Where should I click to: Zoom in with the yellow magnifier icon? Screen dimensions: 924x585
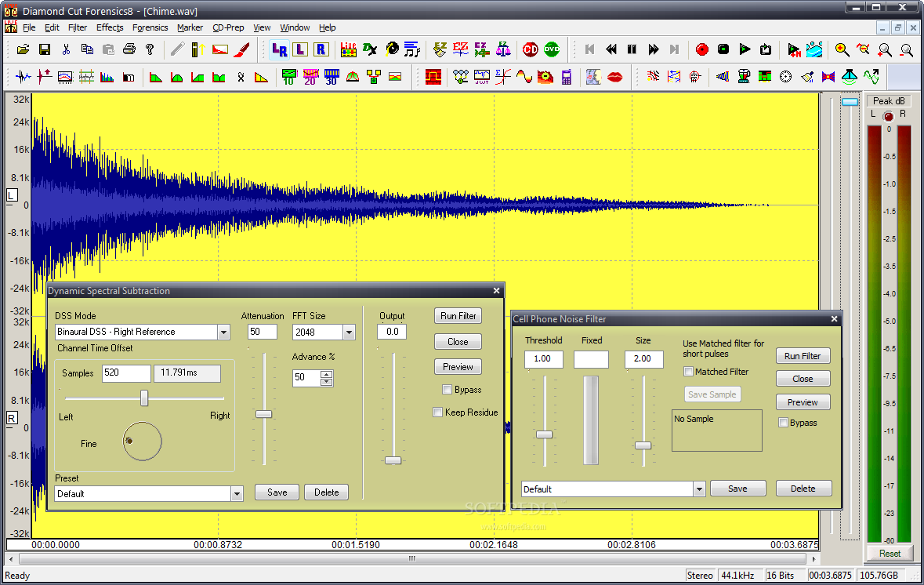pos(842,50)
